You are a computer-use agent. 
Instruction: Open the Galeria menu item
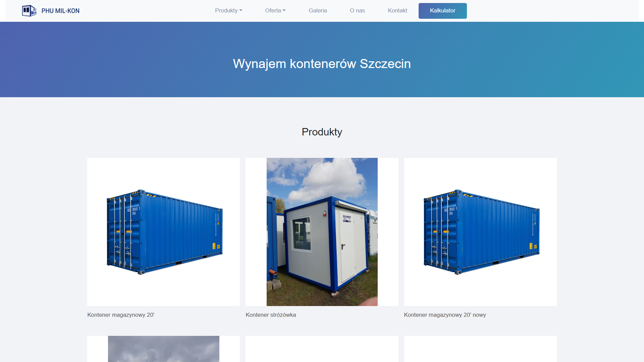[318, 10]
